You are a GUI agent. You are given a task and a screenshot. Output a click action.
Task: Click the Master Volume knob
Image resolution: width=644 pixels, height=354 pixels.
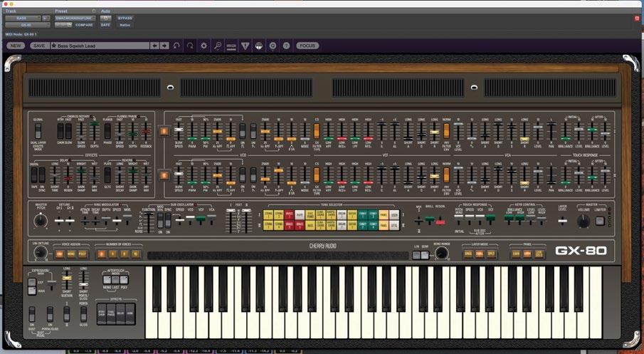(x=584, y=222)
